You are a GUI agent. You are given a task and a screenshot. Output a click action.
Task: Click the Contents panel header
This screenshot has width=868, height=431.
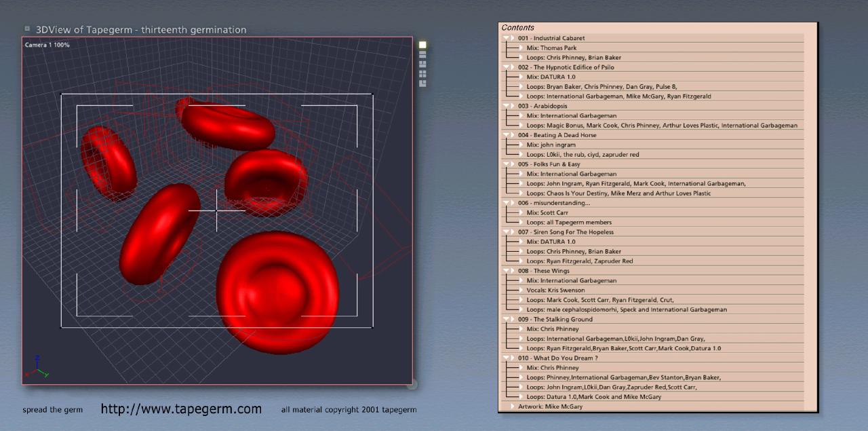coord(518,28)
